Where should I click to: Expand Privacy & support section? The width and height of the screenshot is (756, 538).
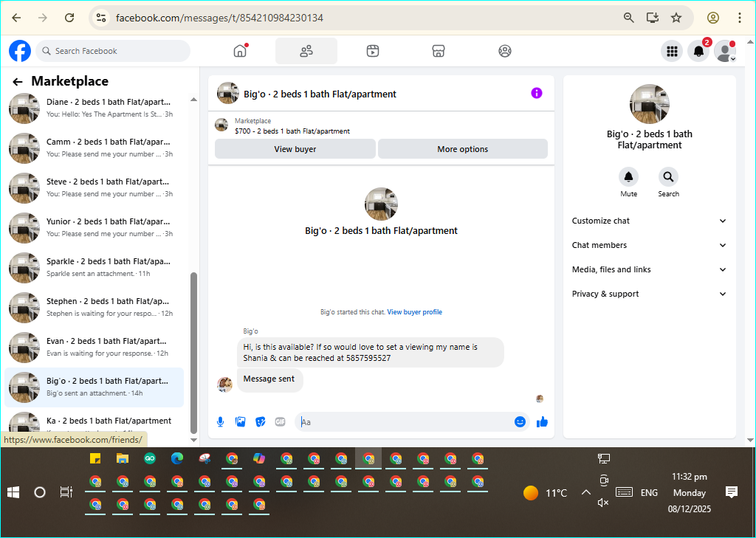tap(649, 294)
